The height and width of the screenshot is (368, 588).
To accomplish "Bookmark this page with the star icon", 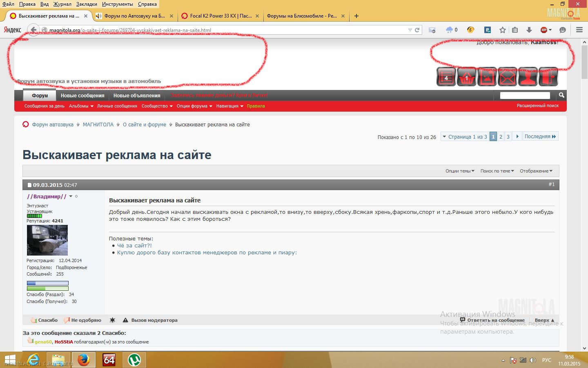I will tap(503, 30).
